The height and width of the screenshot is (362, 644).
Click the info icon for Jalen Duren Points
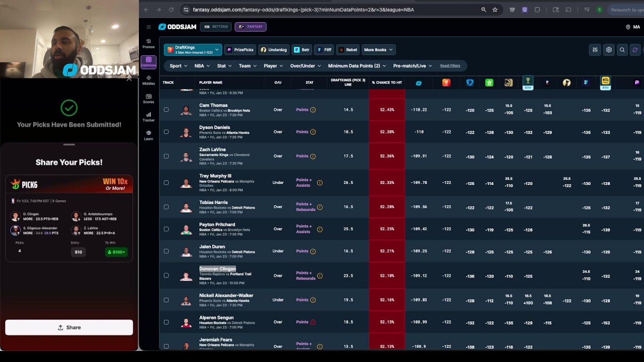click(313, 251)
